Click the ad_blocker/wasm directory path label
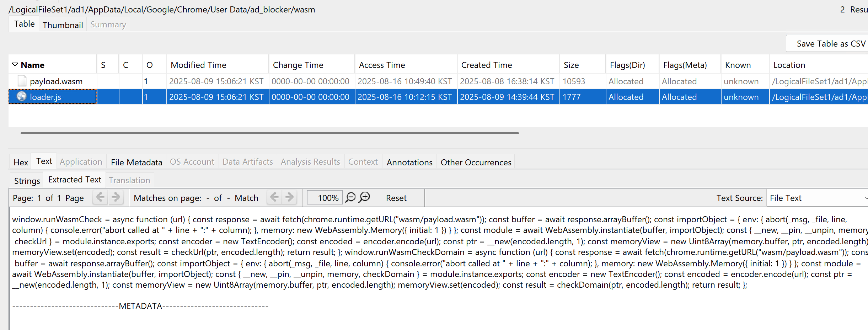This screenshot has width=868, height=330. 162,10
